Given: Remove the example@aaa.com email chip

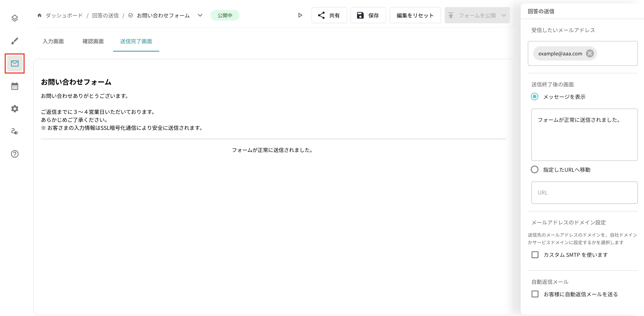Looking at the screenshot, I should [x=590, y=53].
